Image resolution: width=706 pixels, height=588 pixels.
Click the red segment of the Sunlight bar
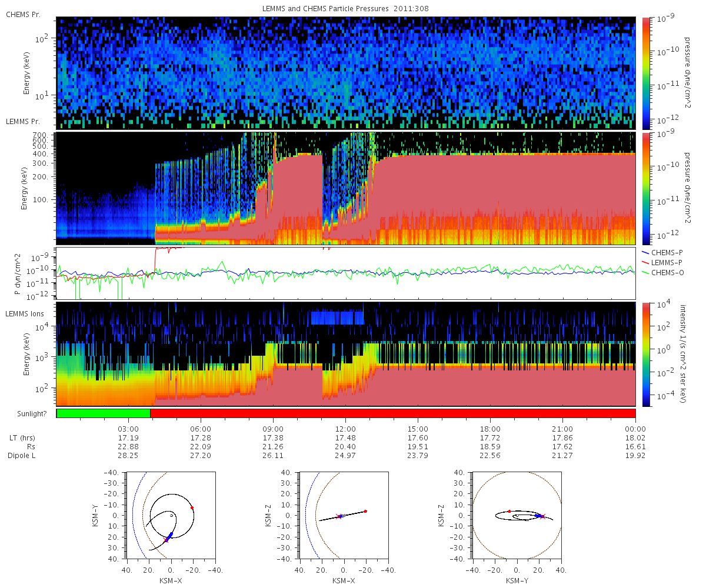coord(393,413)
